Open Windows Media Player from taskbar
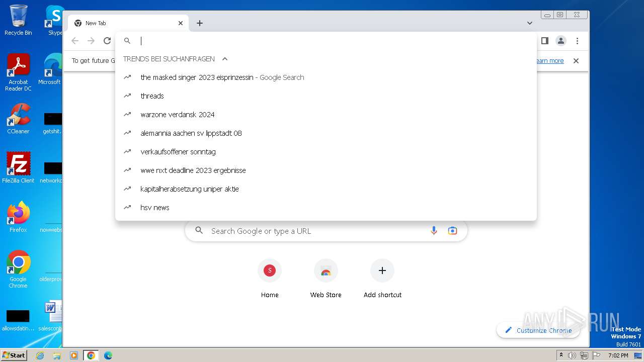 (74, 355)
